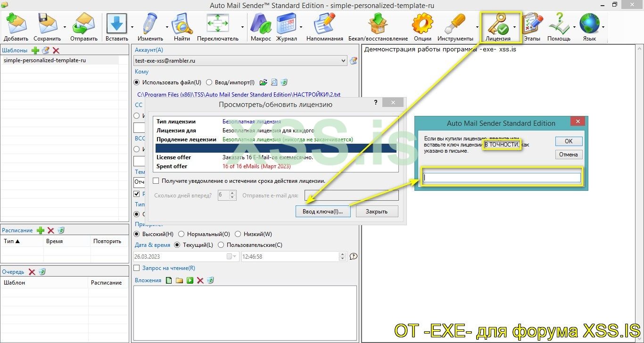Viewport: 644px width, 343px height.
Task: Open the Журнал calendar icon
Action: tap(286, 24)
